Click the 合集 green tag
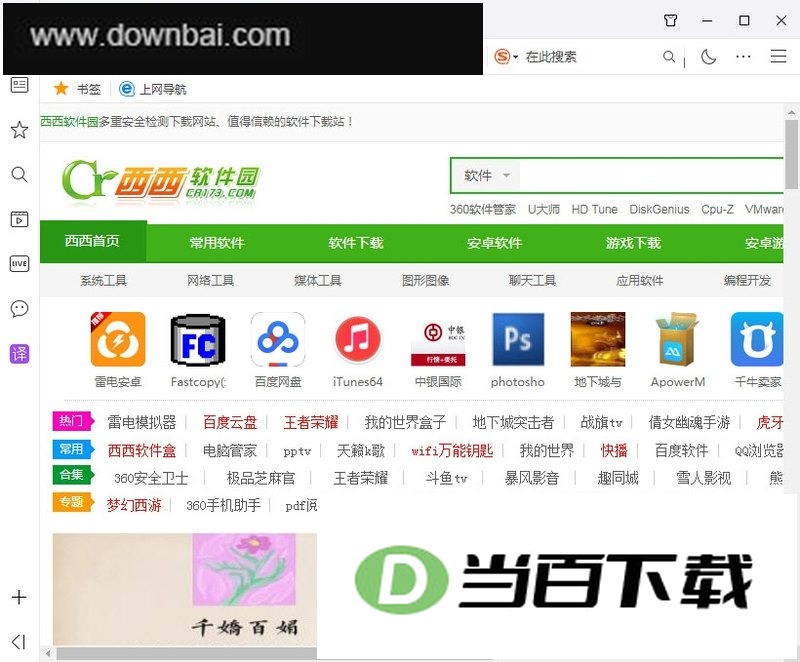Image resolution: width=800 pixels, height=662 pixels. pyautogui.click(x=73, y=474)
